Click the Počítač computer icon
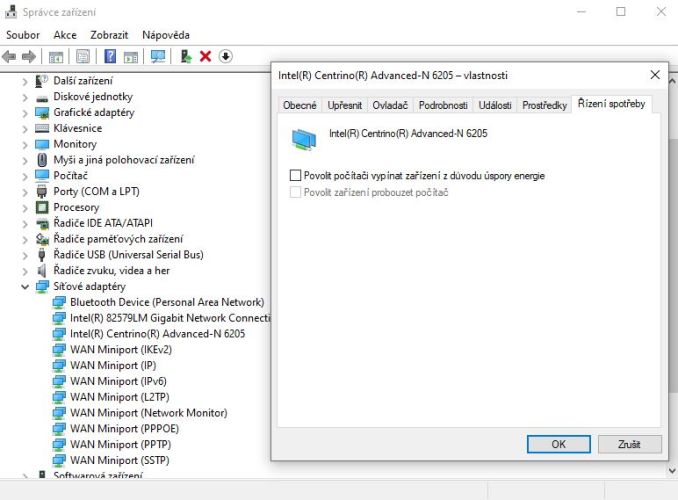 (42, 176)
